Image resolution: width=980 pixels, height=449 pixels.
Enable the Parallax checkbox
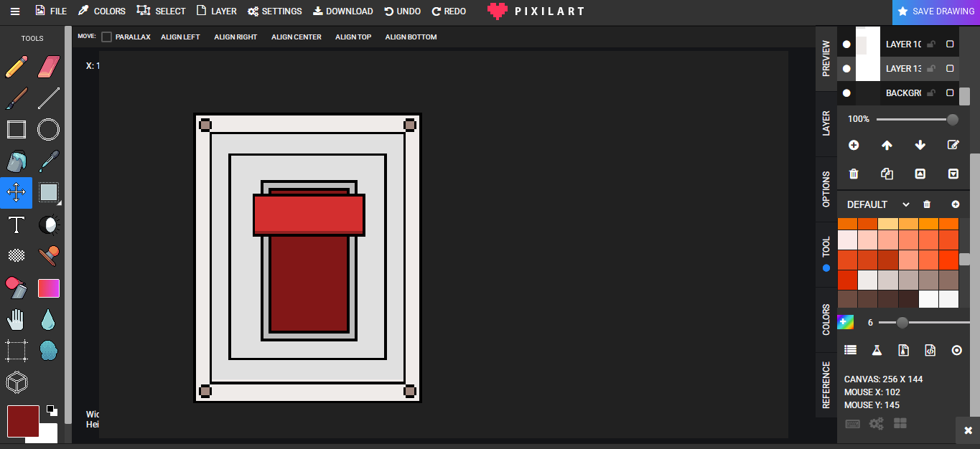tap(107, 37)
